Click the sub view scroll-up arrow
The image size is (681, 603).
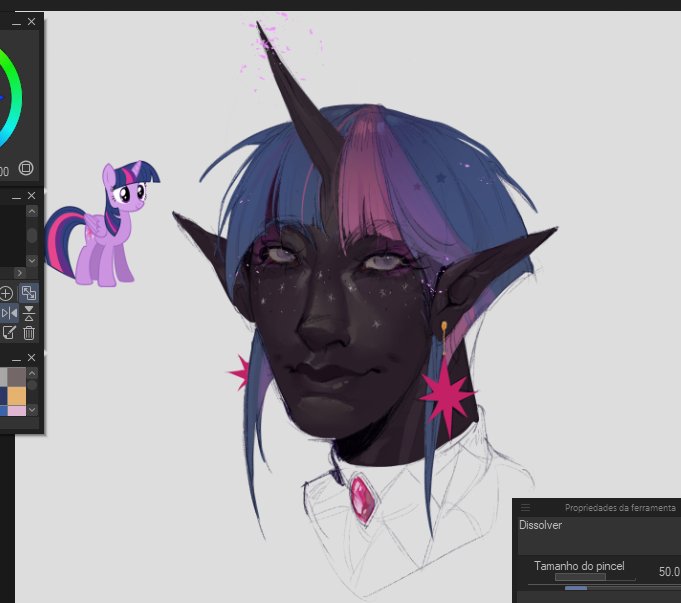tap(32, 212)
